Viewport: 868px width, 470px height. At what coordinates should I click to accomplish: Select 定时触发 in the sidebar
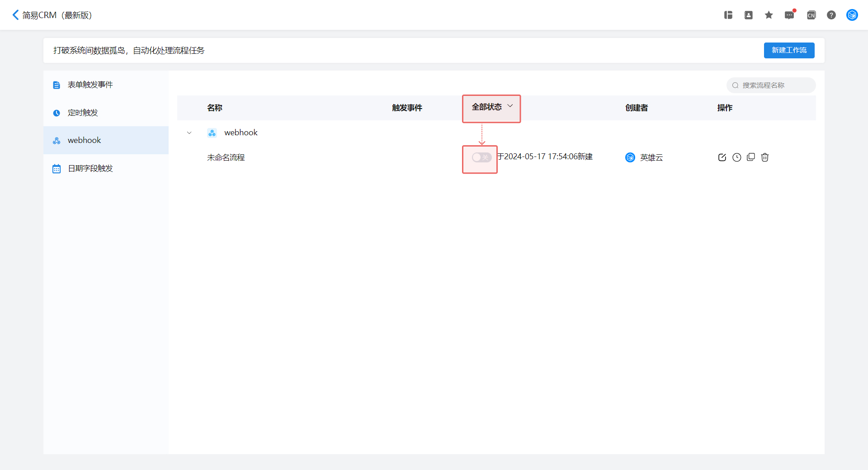pos(83,113)
